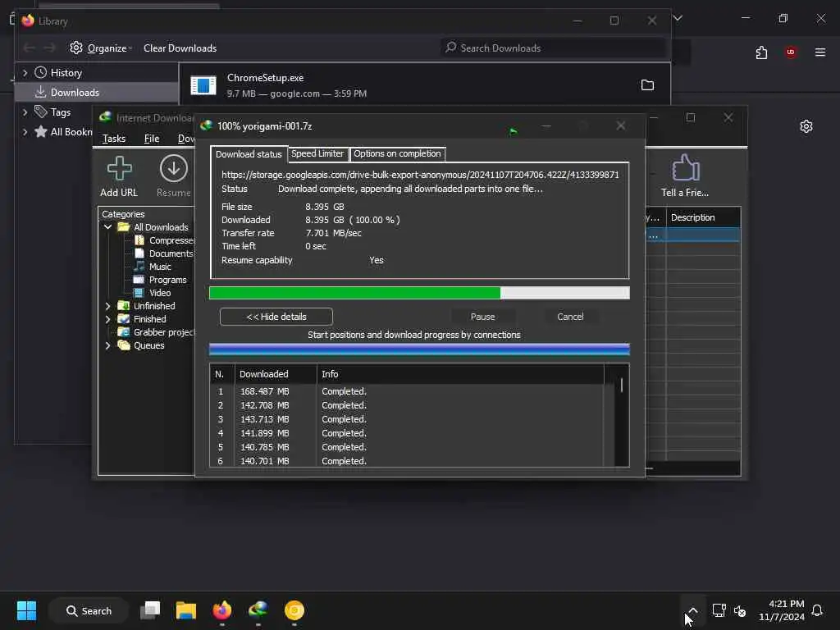Viewport: 840px width, 630px height.
Task: Open the Firefox hamburger menu
Action: pyautogui.click(x=819, y=52)
